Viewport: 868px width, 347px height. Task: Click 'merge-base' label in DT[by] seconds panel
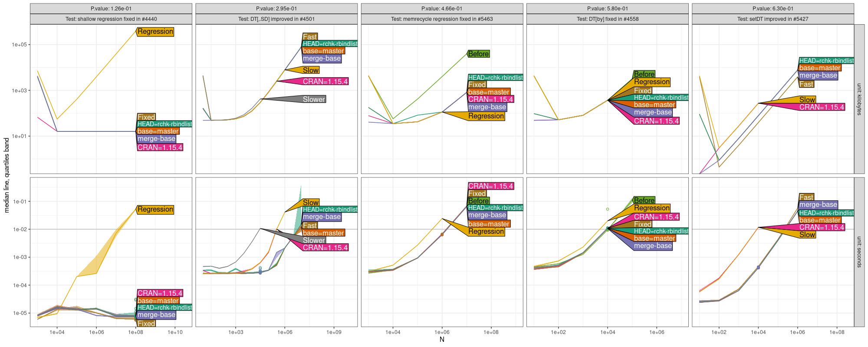pyautogui.click(x=653, y=246)
